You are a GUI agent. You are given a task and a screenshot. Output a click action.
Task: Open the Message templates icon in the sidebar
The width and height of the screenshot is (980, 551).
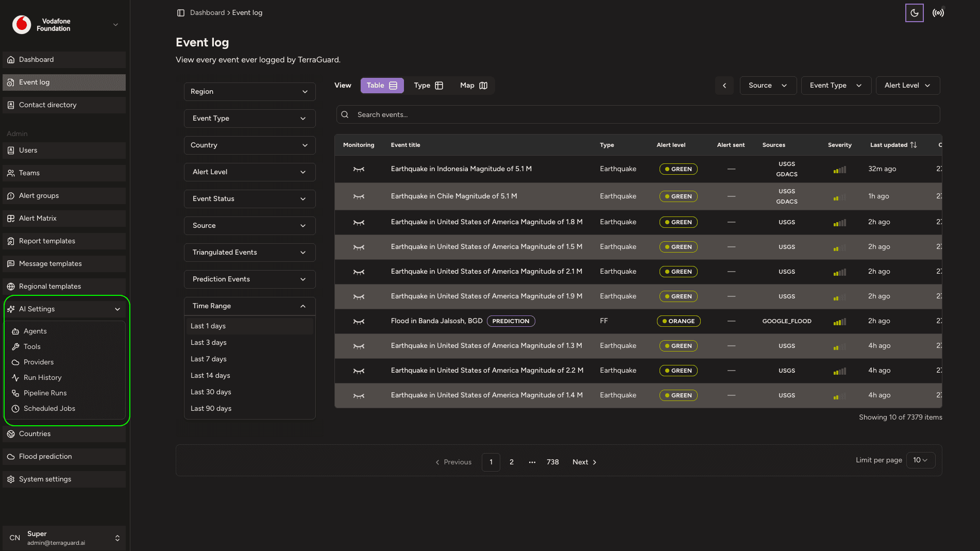(11, 264)
